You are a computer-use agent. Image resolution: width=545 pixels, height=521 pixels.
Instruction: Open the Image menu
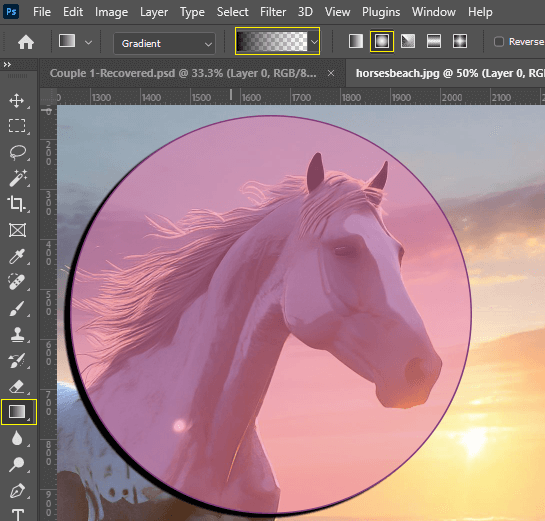(x=111, y=12)
